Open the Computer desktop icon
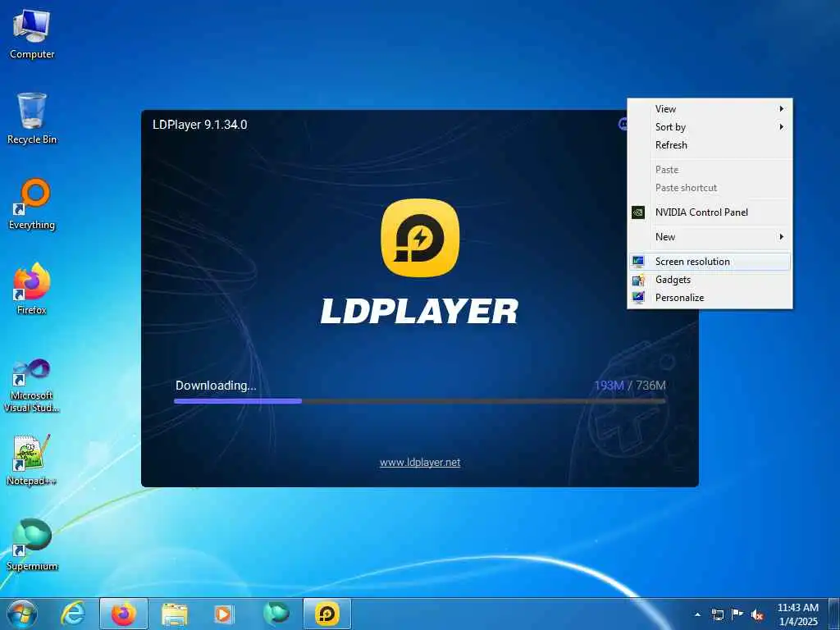This screenshot has height=630, width=840. coord(32,33)
